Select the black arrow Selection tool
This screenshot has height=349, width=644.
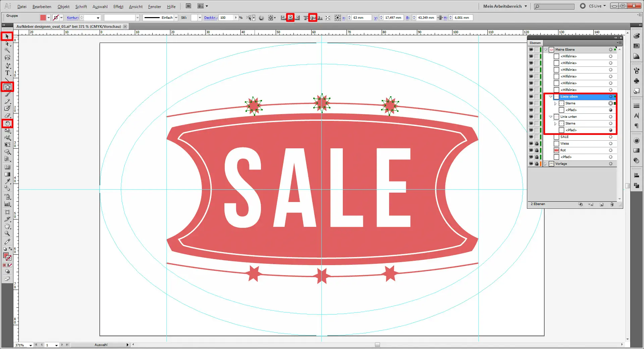pyautogui.click(x=7, y=36)
